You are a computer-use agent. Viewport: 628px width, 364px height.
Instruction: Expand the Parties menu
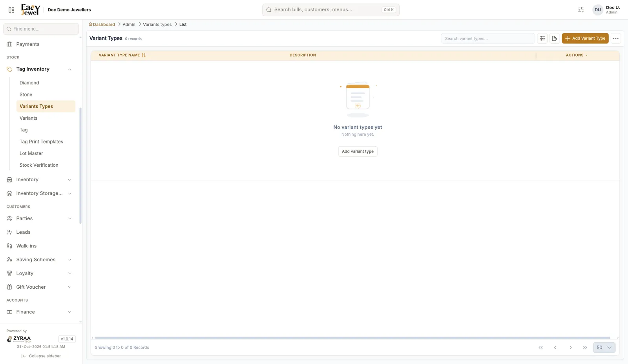pos(69,219)
